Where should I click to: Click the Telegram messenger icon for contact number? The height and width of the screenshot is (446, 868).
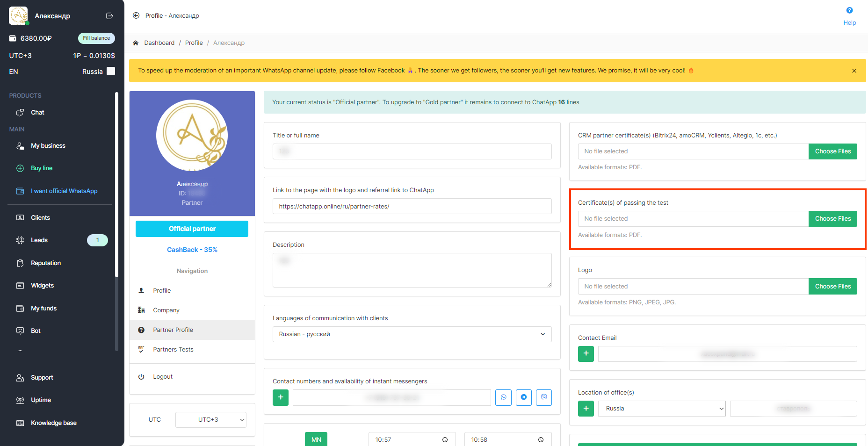523,397
